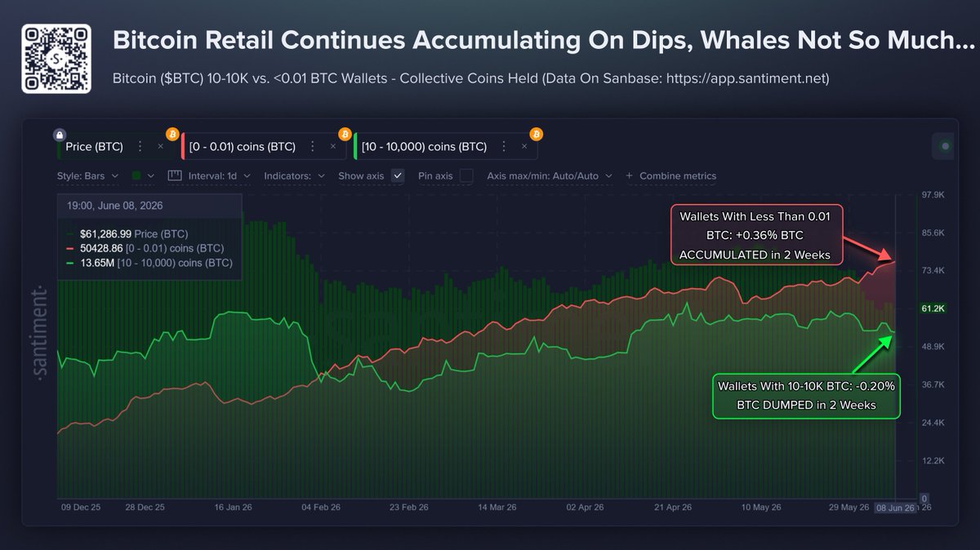Click the Bitcoin badge on the [0 - 0.01) coins metric
This screenshot has width=980, height=550.
pos(345,134)
